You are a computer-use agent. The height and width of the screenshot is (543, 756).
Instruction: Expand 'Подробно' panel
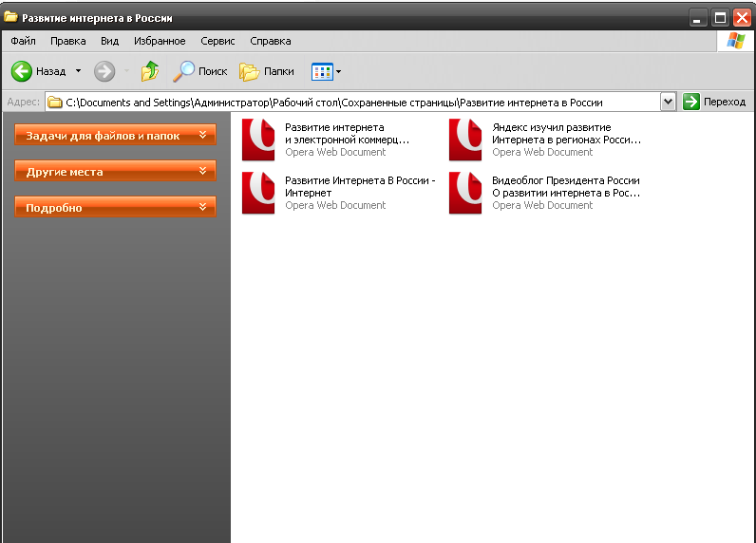(x=115, y=207)
